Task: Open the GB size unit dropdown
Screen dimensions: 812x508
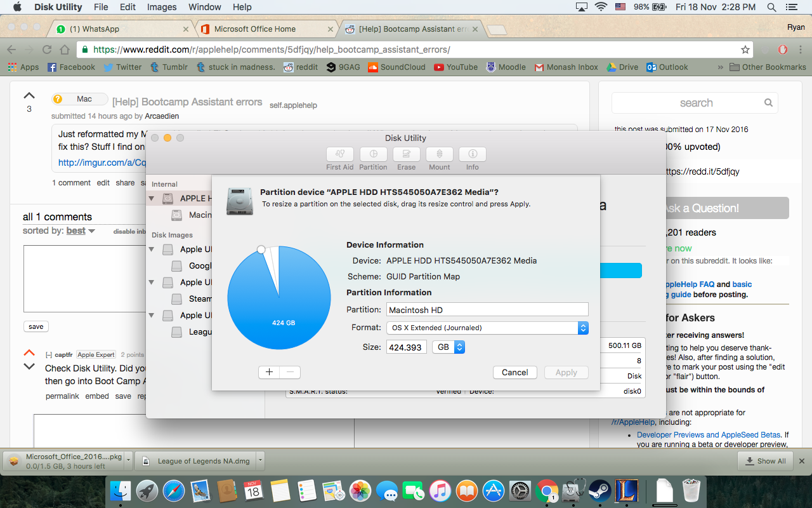Action: (x=449, y=347)
